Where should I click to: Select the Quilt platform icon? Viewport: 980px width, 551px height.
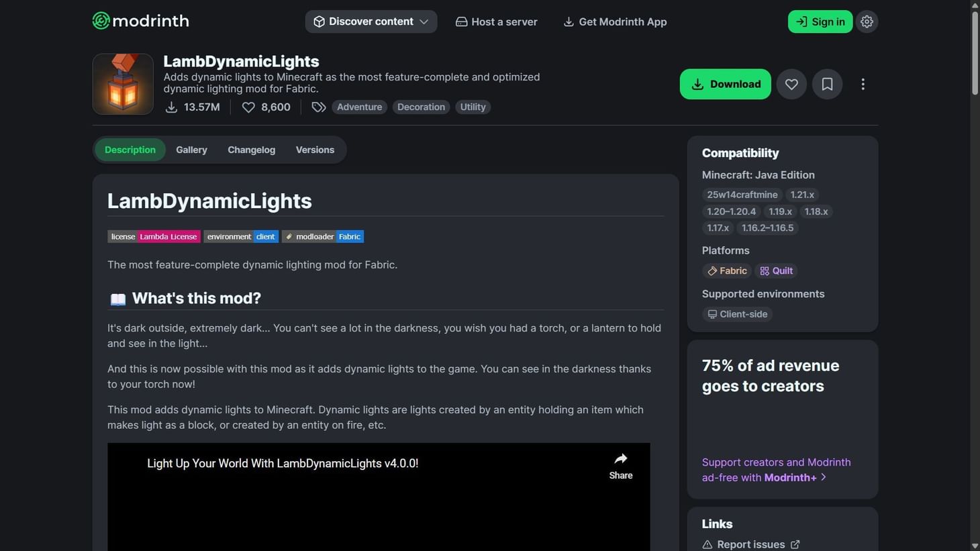coord(765,270)
